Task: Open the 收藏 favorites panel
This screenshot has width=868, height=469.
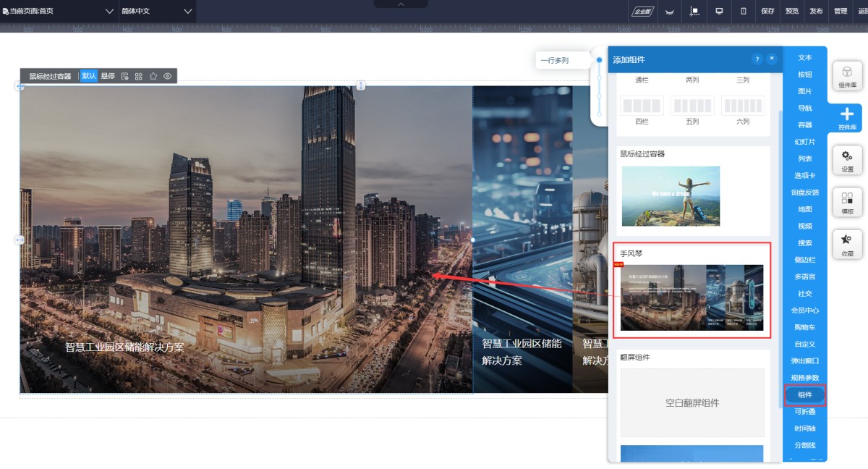Action: 847,245
